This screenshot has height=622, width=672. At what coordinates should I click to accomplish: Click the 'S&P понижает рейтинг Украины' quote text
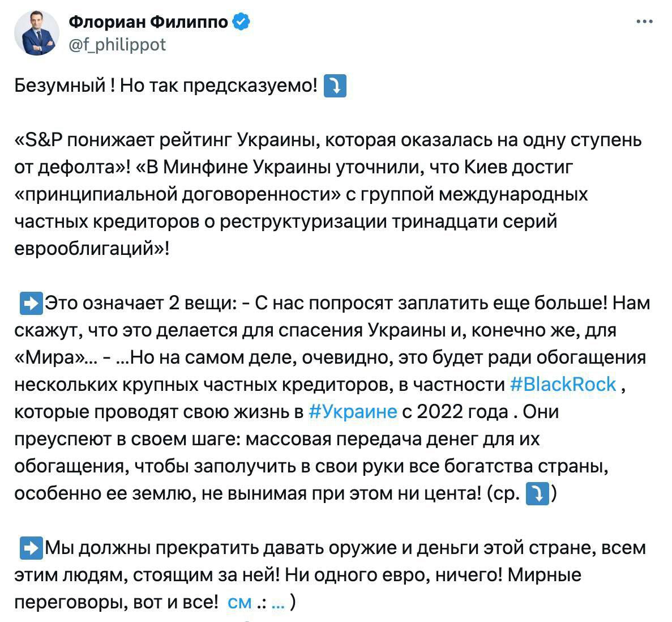(x=170, y=140)
